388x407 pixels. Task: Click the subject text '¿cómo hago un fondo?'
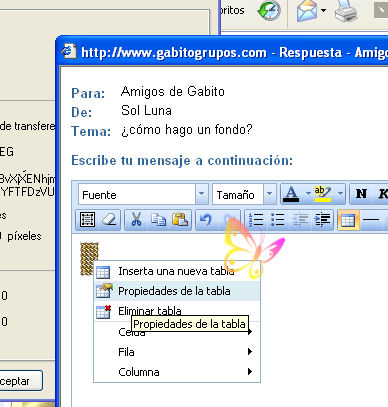coord(187,130)
